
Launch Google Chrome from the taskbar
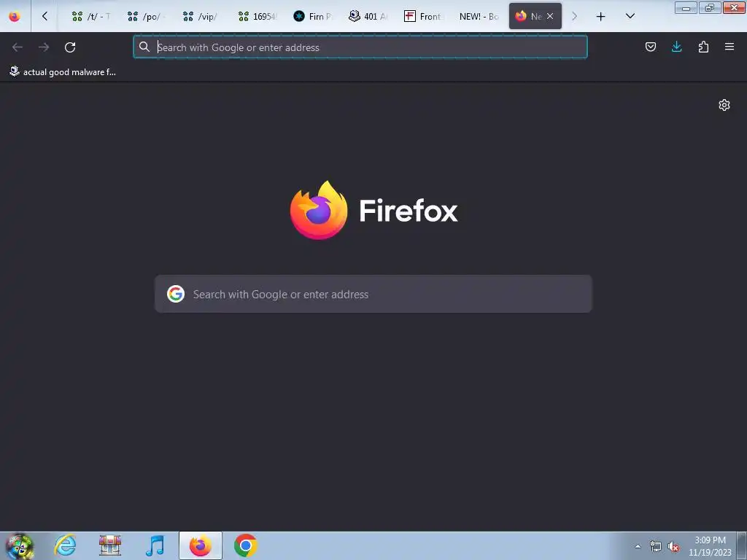(245, 545)
